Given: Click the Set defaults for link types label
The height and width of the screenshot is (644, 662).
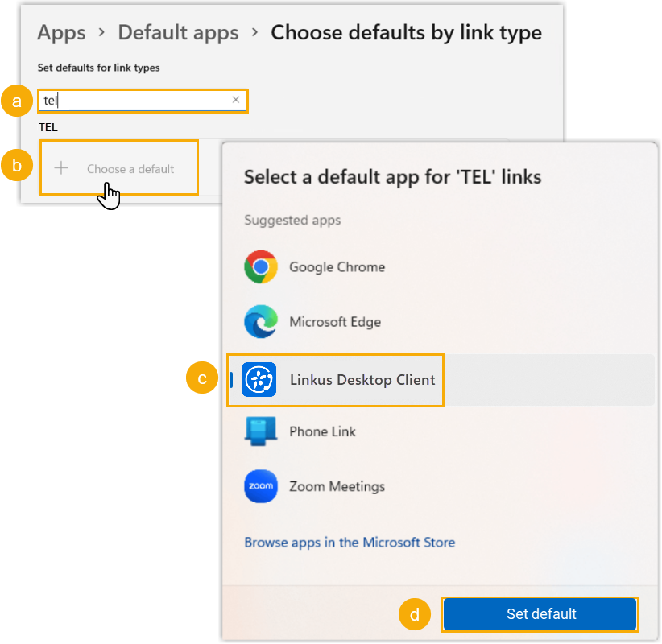Looking at the screenshot, I should [98, 68].
